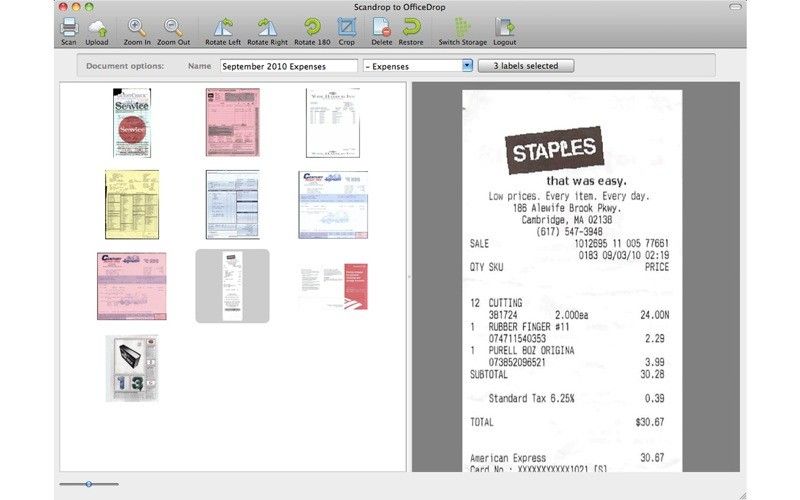
Task: Click "Cambridge, MA 02138" address line
Action: 566,220
